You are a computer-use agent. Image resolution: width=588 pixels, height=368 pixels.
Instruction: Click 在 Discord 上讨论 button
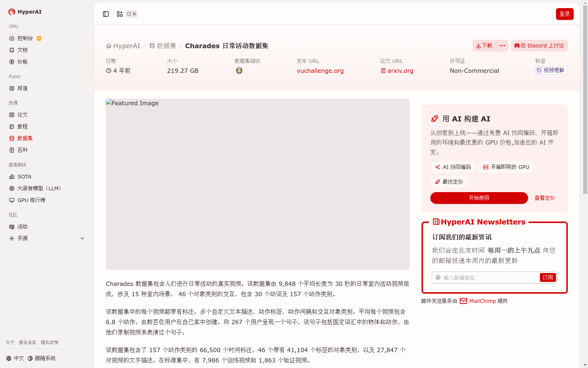(539, 46)
